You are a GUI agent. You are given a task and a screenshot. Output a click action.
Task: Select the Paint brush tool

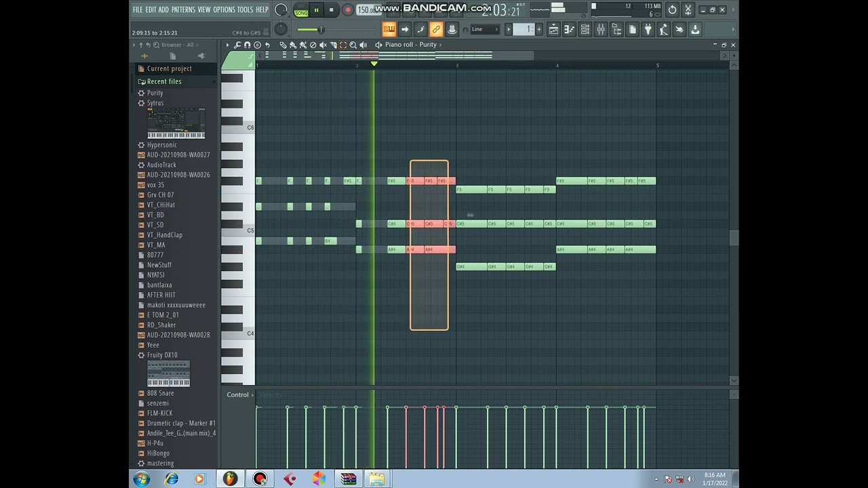click(294, 45)
